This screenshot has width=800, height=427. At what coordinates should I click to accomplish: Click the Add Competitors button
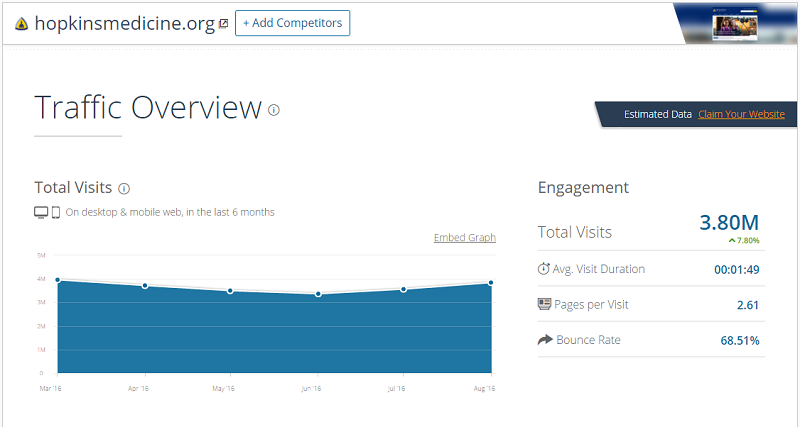pos(292,23)
